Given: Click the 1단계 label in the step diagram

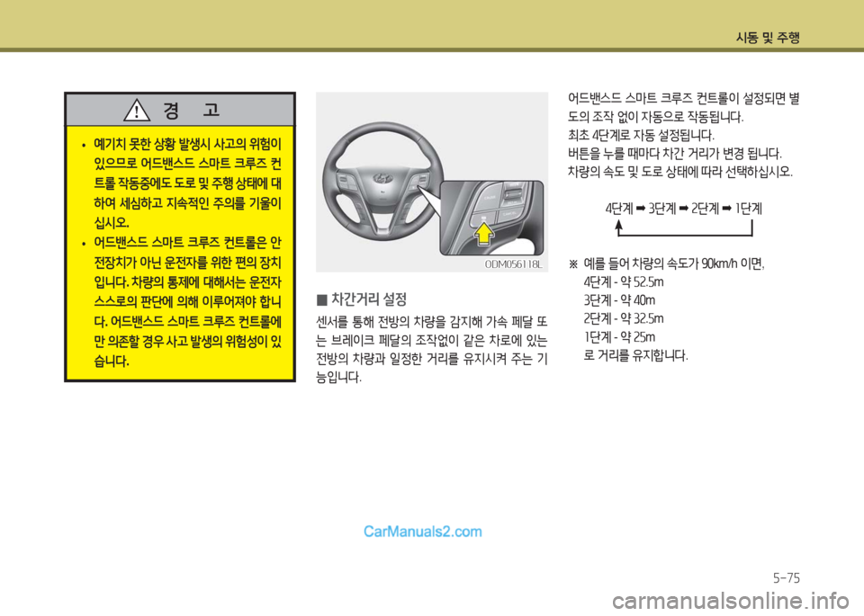Looking at the screenshot, I should point(749,209).
